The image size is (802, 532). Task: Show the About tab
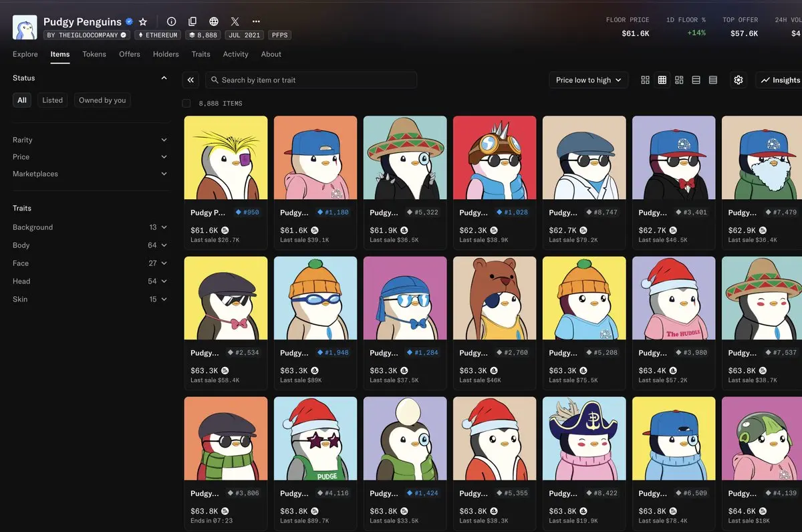[x=271, y=54]
